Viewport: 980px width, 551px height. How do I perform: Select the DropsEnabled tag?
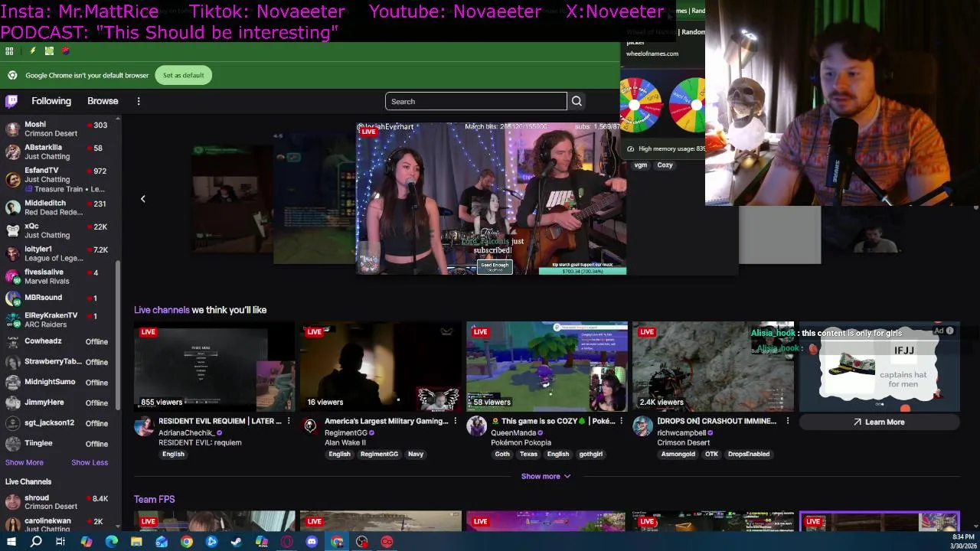tap(749, 454)
